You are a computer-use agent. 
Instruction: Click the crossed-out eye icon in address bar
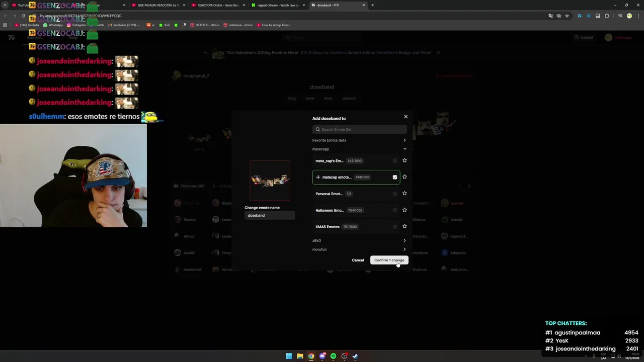coord(559,16)
